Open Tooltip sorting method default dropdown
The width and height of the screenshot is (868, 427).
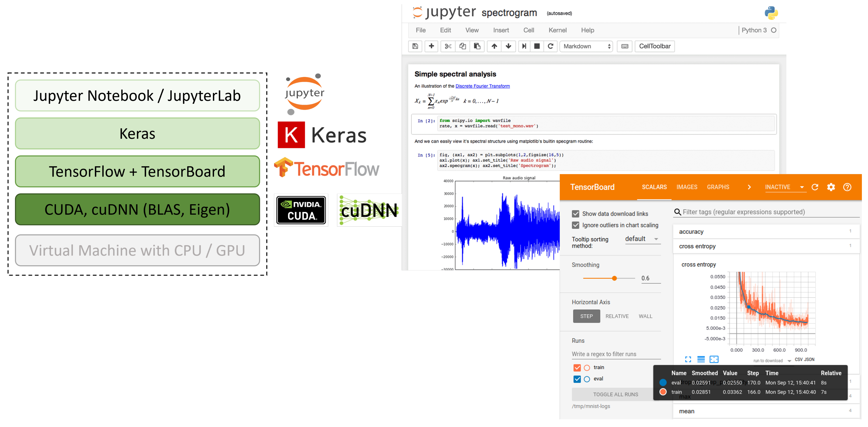(x=642, y=239)
